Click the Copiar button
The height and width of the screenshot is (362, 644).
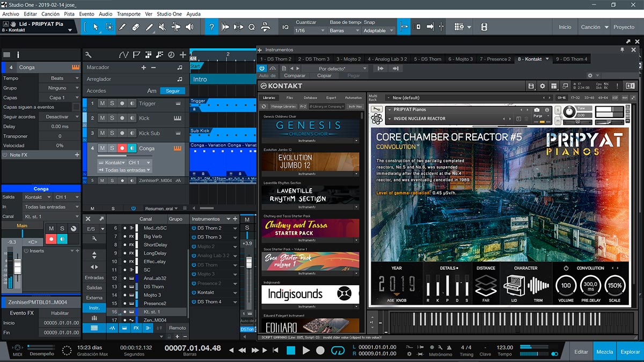click(324, 76)
